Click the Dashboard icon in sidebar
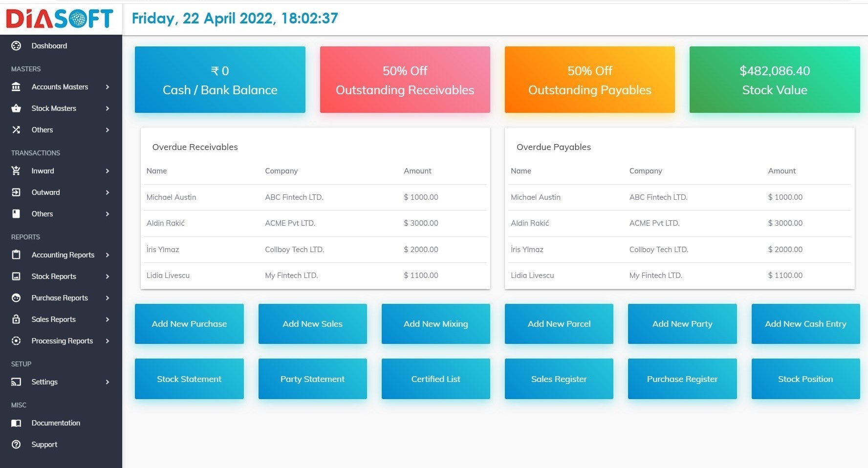Viewport: 868px width, 468px height. point(16,46)
